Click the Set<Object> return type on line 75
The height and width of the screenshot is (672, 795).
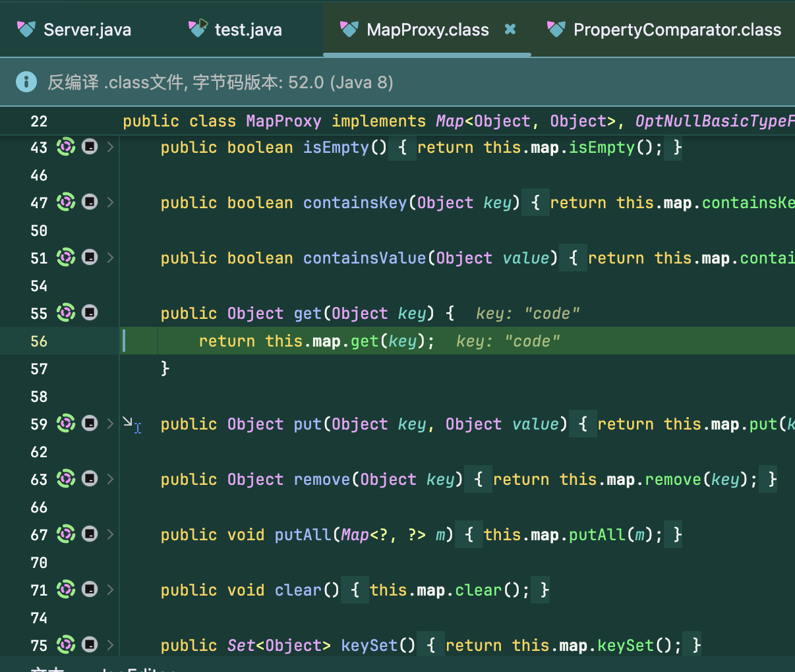point(279,645)
